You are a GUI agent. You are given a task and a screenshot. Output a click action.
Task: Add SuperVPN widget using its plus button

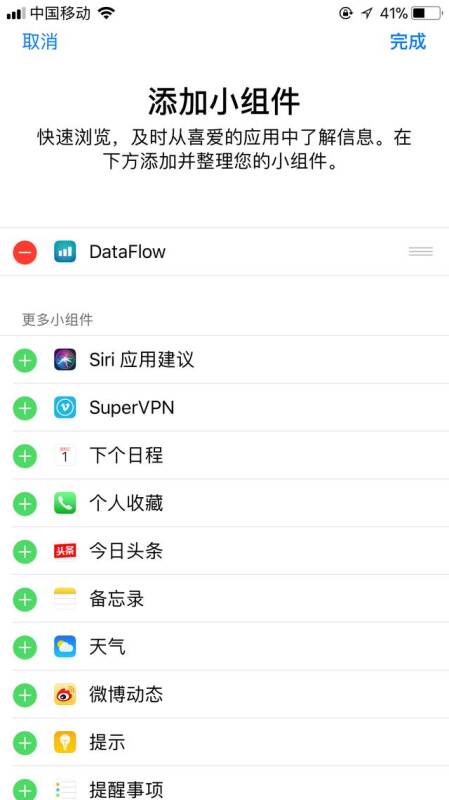point(25,408)
